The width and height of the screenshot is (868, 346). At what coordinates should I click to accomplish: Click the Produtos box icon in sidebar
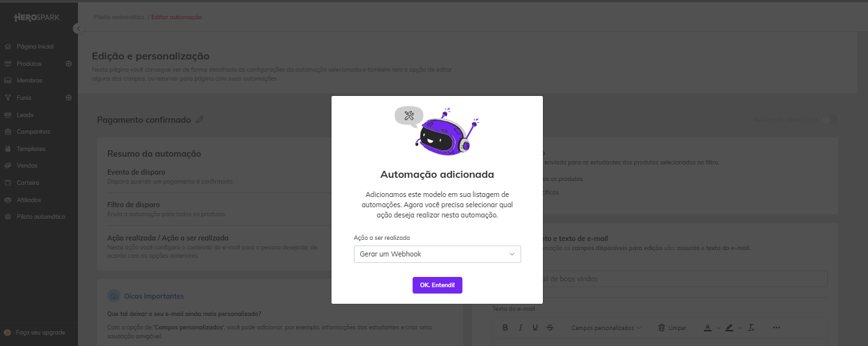pyautogui.click(x=8, y=64)
